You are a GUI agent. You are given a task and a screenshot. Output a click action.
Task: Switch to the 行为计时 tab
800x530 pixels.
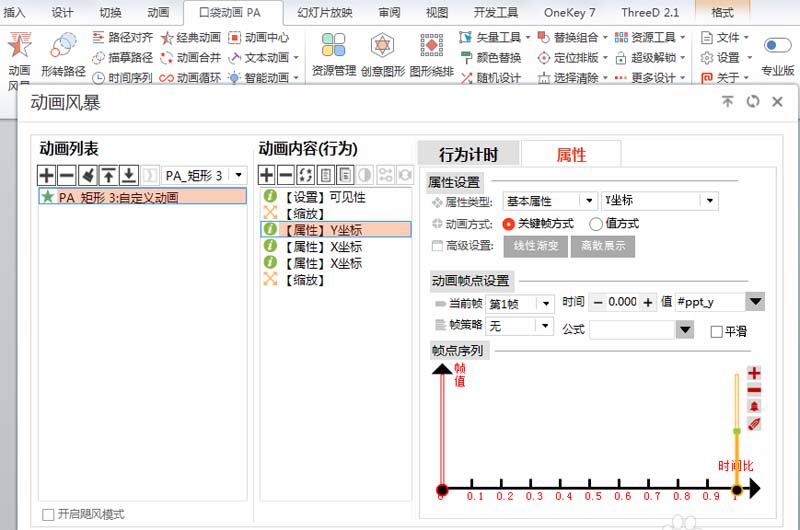pos(468,154)
